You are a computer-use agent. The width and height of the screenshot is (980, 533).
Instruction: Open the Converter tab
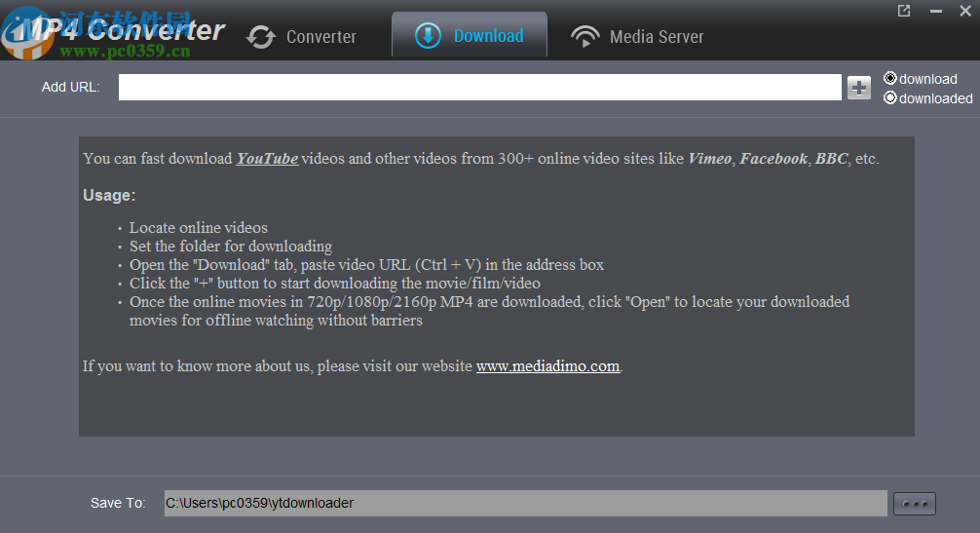[x=301, y=37]
